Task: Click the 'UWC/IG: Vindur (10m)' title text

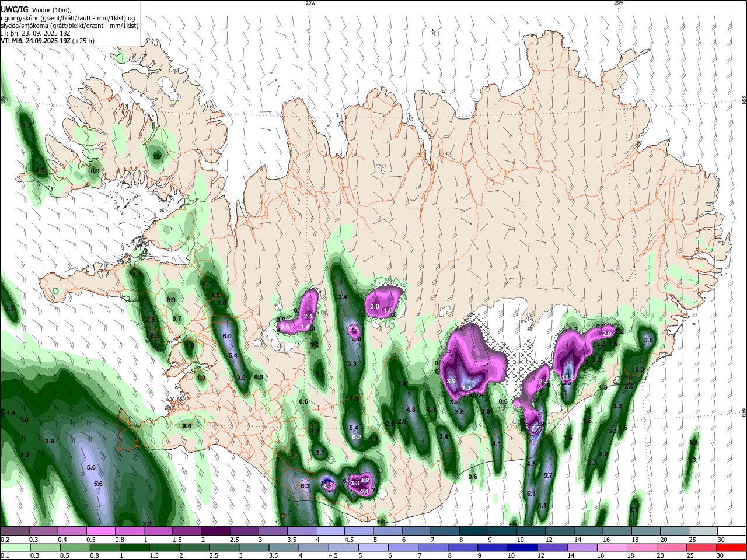Action: (x=36, y=9)
